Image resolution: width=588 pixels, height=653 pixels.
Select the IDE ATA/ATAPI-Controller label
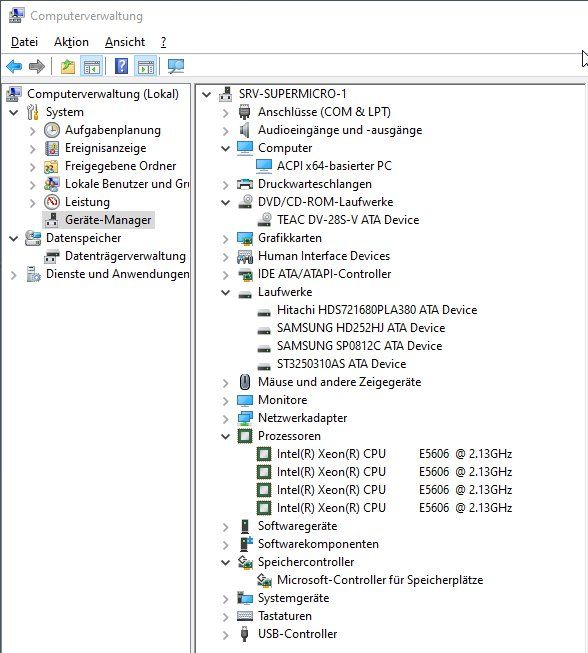(x=325, y=274)
